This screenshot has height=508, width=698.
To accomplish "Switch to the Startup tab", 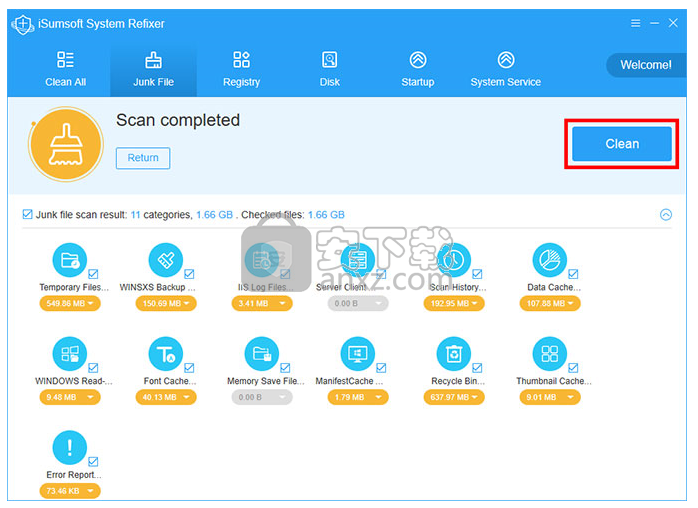I will 418,69.
